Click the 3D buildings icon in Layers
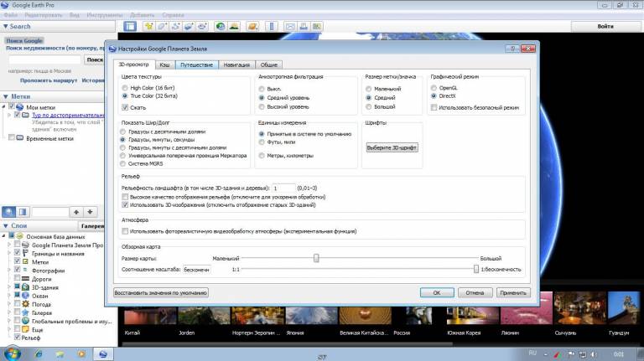Screen dimensions: 644x361 tap(25, 287)
